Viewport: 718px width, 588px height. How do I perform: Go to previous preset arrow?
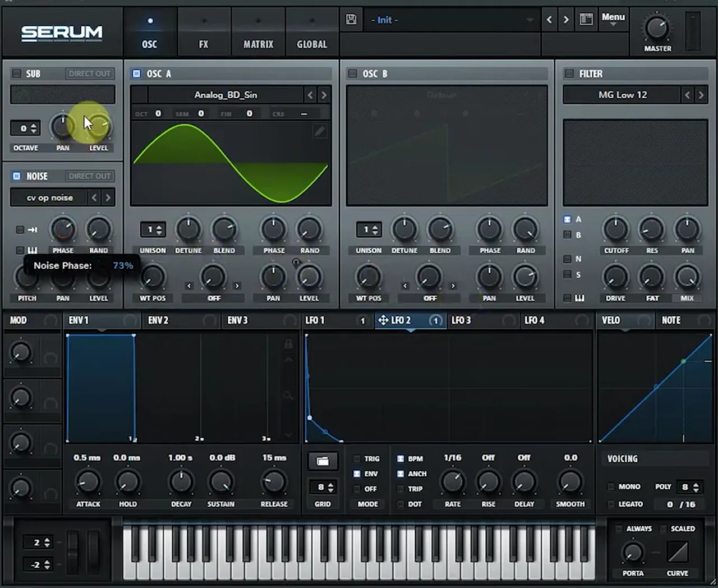(549, 20)
